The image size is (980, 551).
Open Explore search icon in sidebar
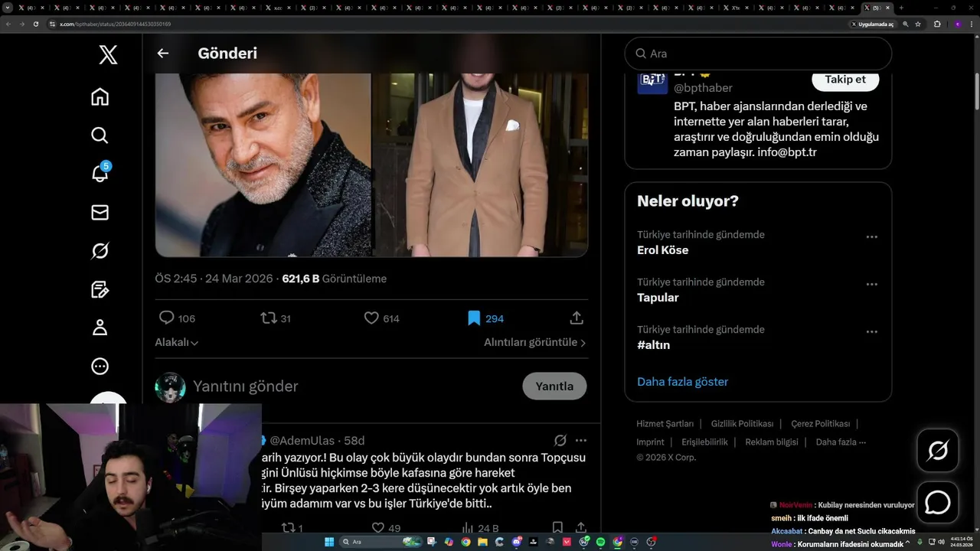[100, 135]
